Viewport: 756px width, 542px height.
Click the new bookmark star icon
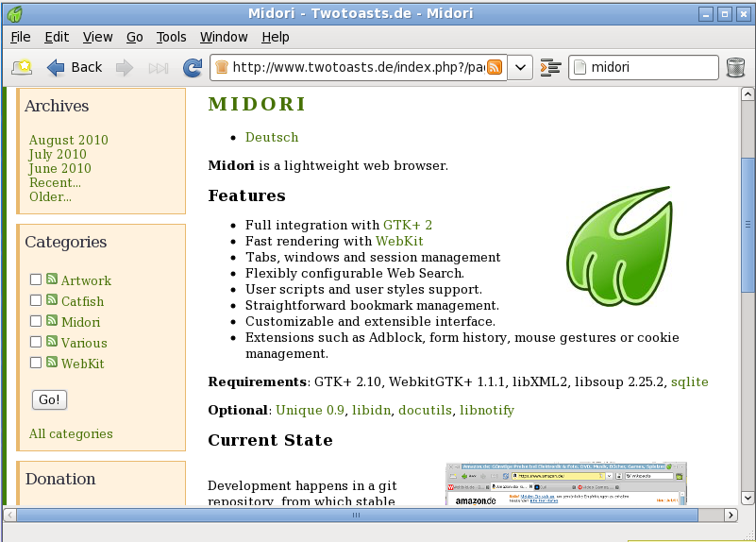[x=22, y=67]
